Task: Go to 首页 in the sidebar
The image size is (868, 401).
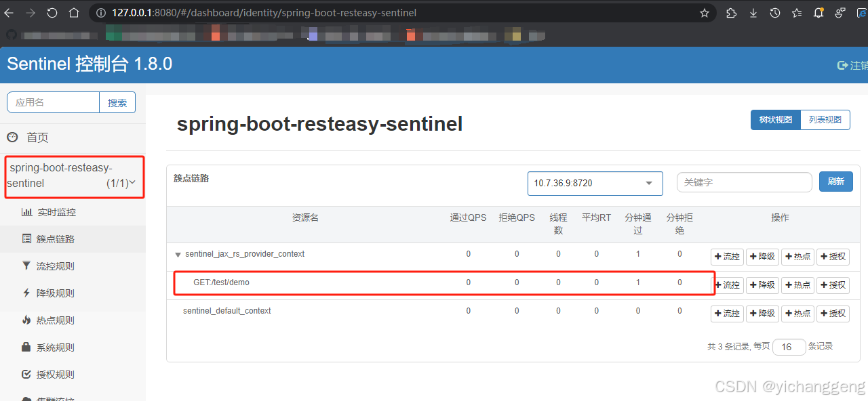Action: pos(37,138)
